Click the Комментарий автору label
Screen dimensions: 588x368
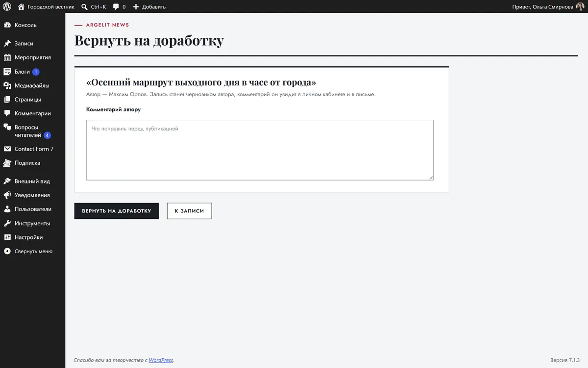point(113,109)
